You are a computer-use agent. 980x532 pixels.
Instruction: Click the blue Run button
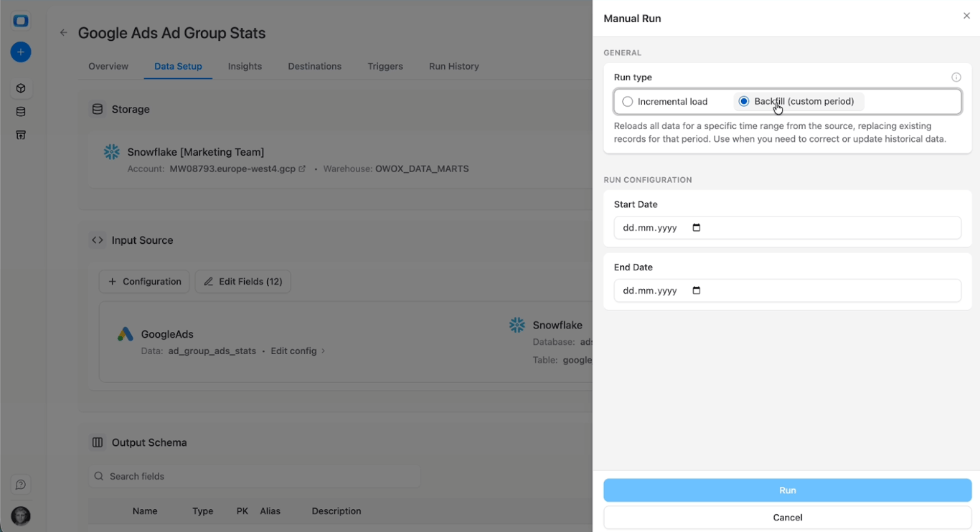point(788,490)
